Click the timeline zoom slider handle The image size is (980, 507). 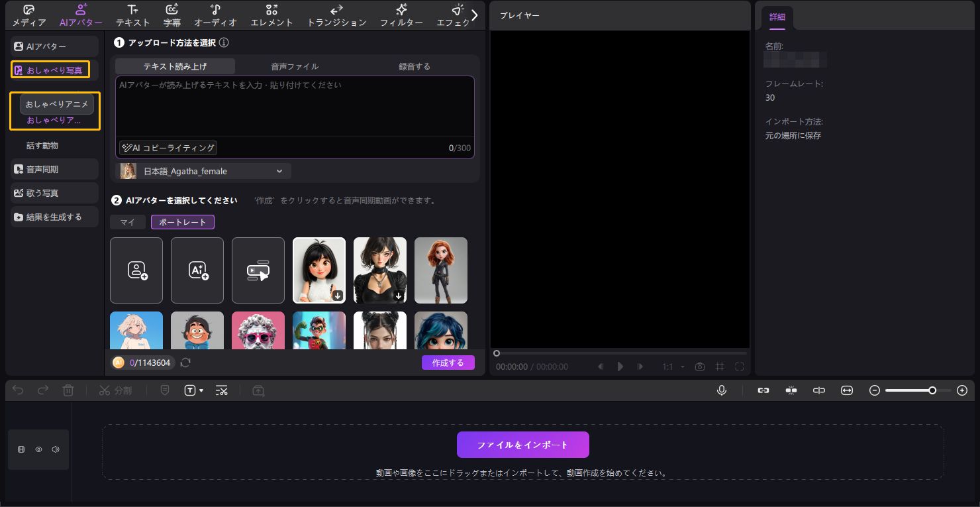(932, 390)
